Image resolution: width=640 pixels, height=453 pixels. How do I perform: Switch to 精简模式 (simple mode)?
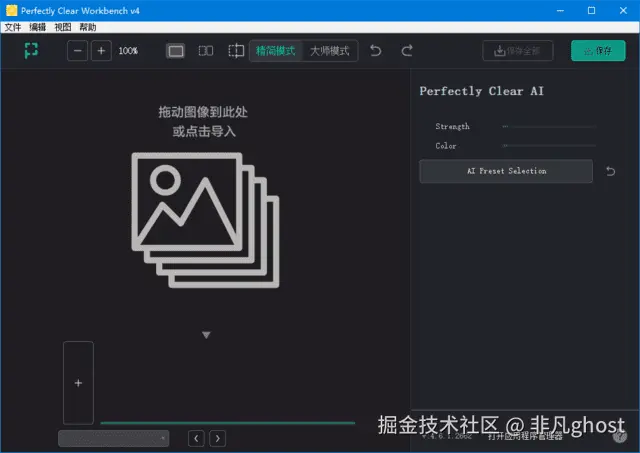(276, 51)
